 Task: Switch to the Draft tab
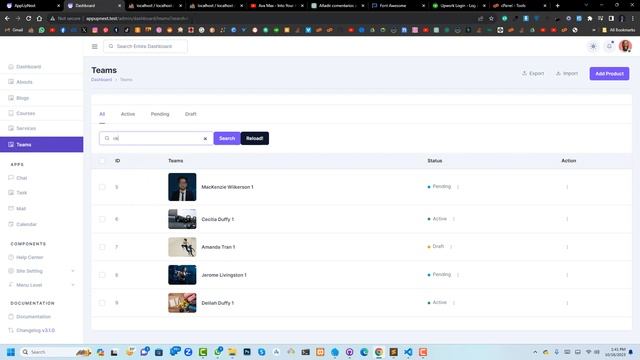pyautogui.click(x=191, y=114)
